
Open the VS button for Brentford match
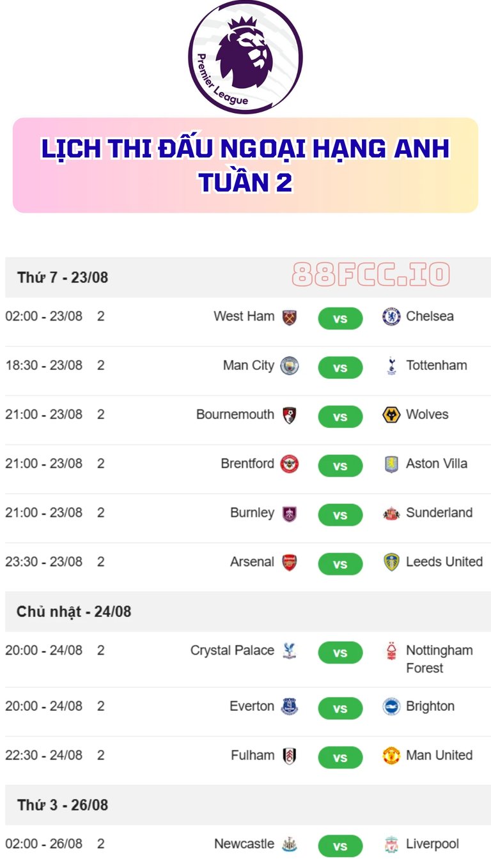pos(340,466)
